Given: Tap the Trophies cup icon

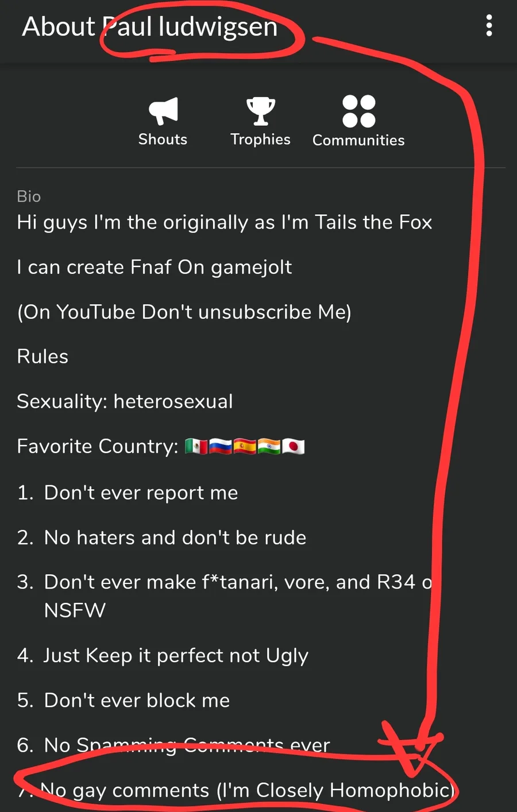Looking at the screenshot, I should pos(260,111).
